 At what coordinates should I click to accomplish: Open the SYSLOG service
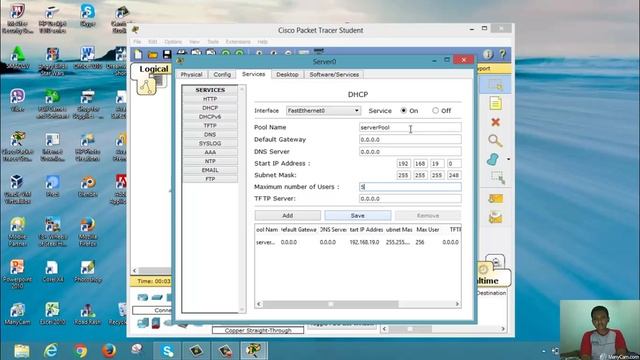click(210, 144)
